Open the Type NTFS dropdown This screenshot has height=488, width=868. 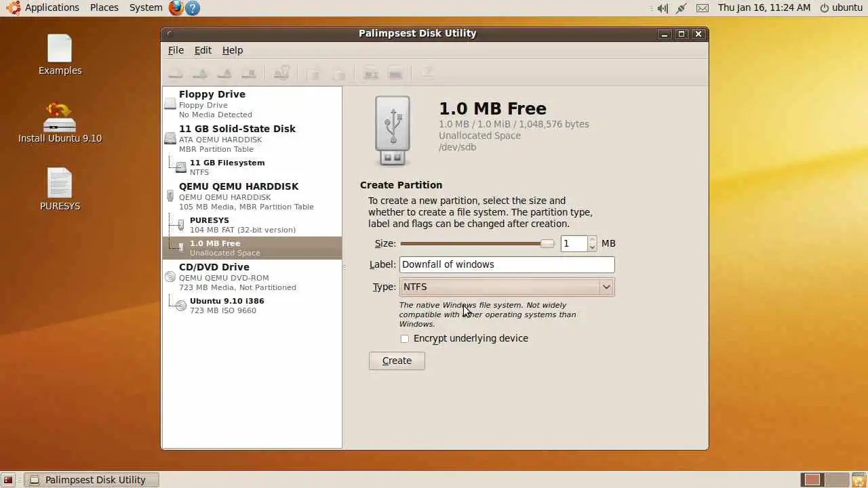click(x=507, y=287)
